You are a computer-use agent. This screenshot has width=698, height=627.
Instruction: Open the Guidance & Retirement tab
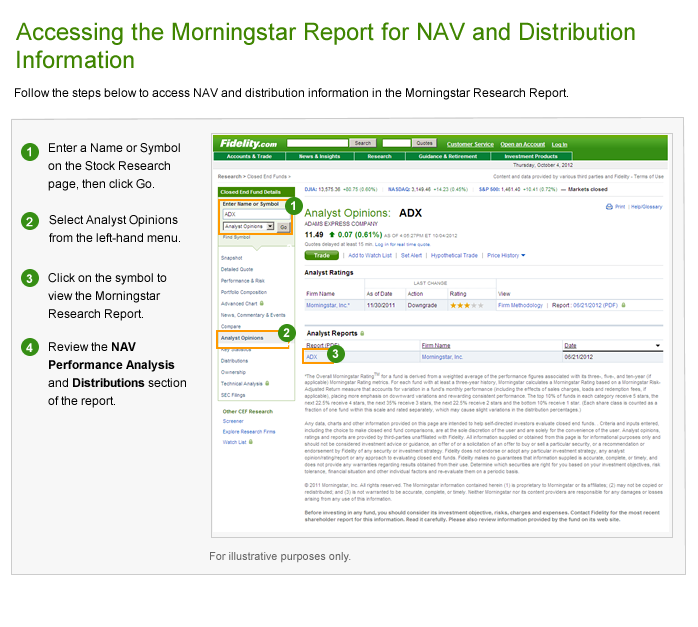coord(448,157)
